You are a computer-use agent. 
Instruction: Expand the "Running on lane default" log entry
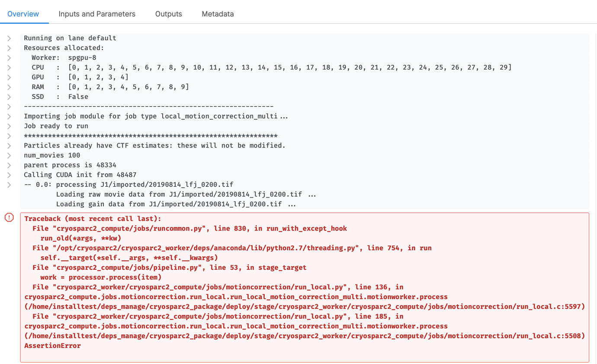(9, 38)
